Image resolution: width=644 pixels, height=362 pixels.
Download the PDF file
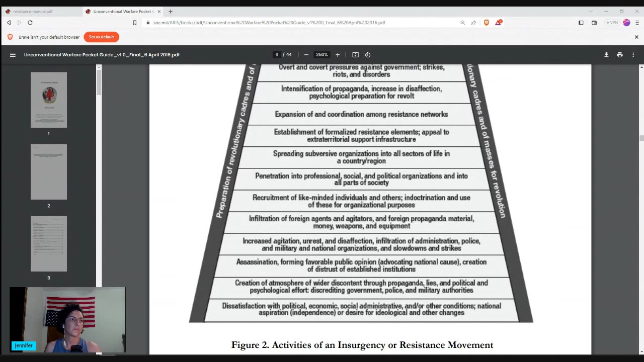click(x=606, y=55)
